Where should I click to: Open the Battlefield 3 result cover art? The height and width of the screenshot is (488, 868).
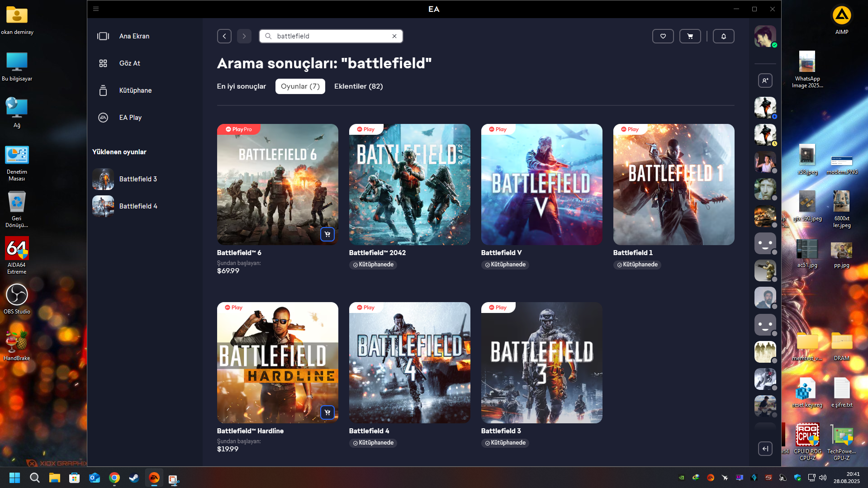(x=542, y=363)
